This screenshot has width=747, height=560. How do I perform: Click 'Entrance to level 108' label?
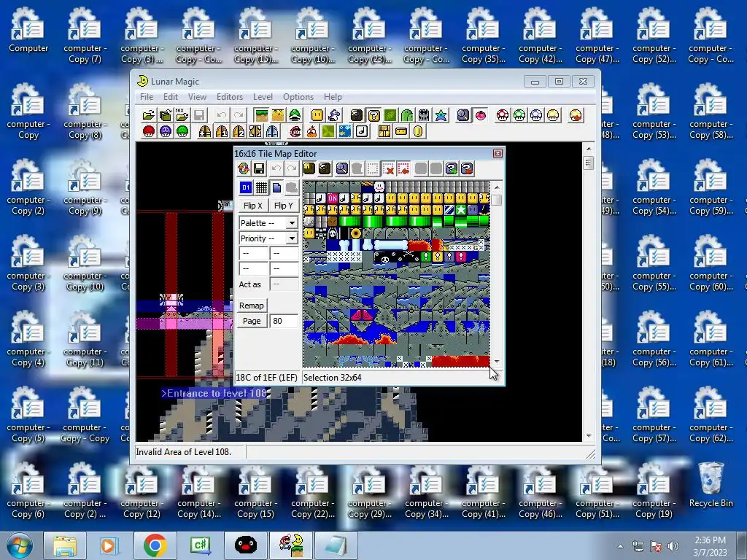pyautogui.click(x=214, y=393)
